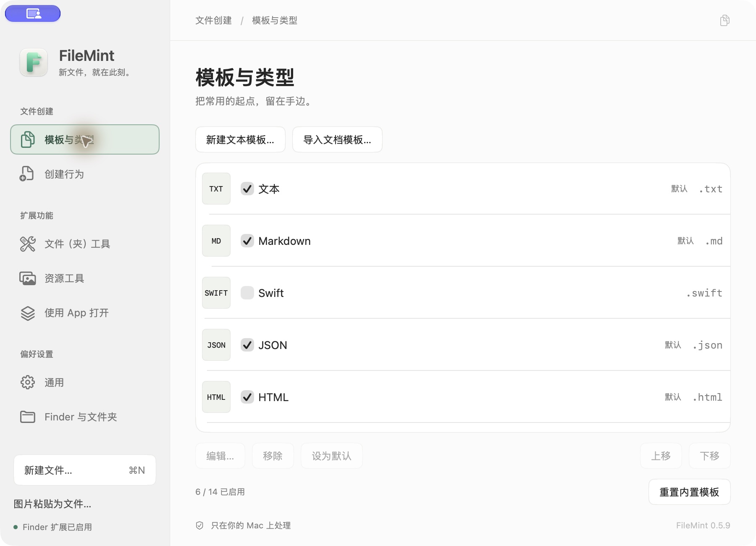The width and height of the screenshot is (756, 546).
Task: Select 模板与类型 in the sidebar
Action: [x=85, y=139]
